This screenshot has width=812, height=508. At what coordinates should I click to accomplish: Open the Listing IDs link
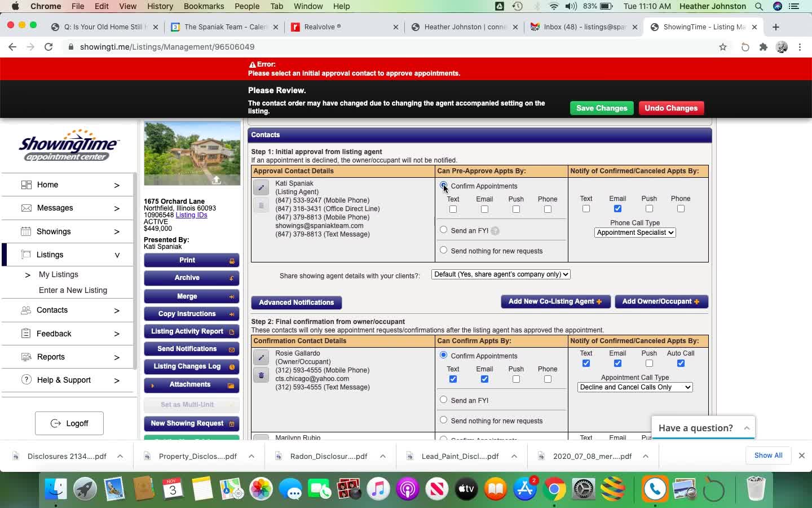(x=191, y=215)
